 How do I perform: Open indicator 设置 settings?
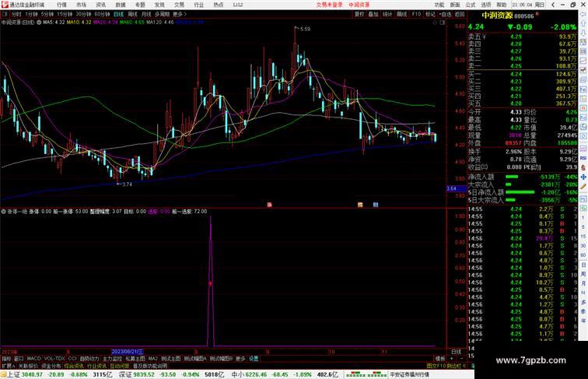(254, 359)
